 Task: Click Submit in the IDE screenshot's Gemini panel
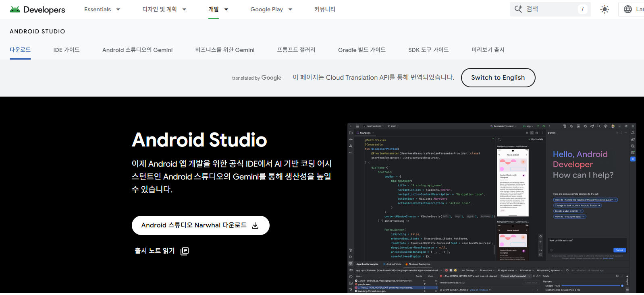[x=619, y=250]
